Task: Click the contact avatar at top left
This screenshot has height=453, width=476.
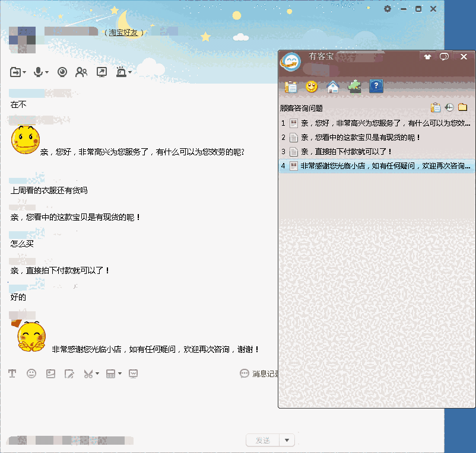Action: tap(22, 40)
